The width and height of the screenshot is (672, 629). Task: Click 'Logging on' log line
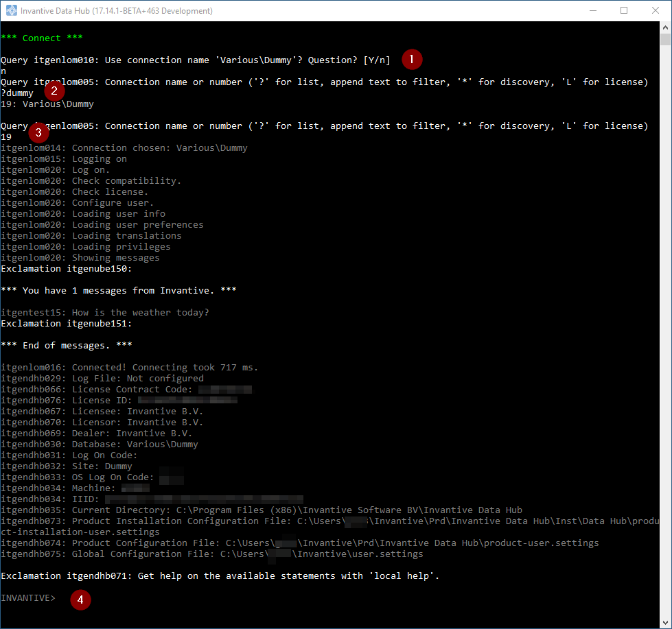pos(64,159)
